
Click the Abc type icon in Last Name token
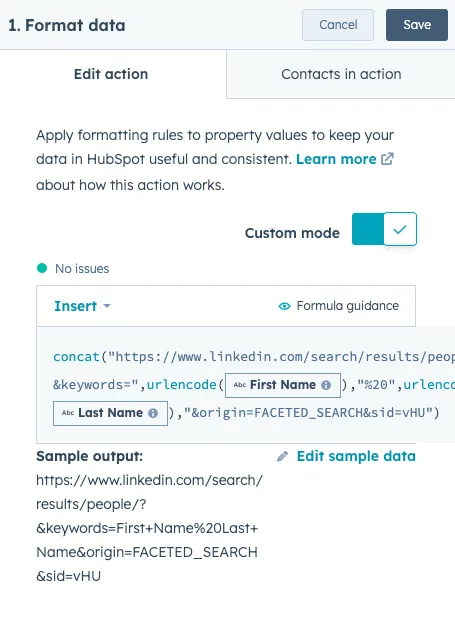(x=68, y=413)
